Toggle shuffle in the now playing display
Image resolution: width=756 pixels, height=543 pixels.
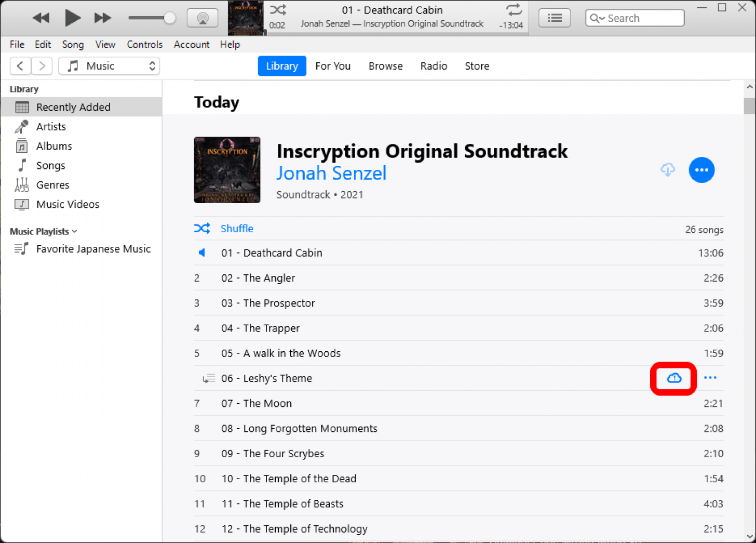click(x=278, y=10)
